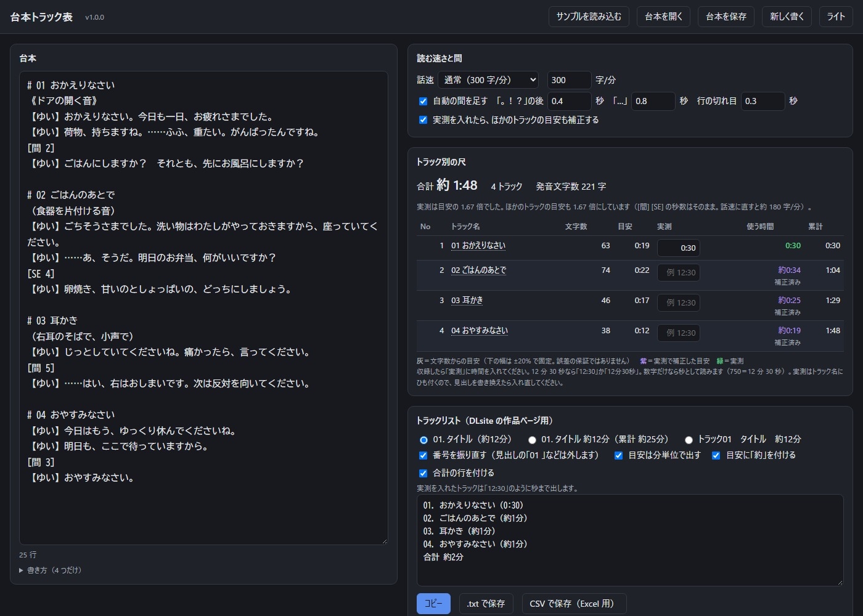The width and height of the screenshot is (863, 616).
Task: Click the 行の切れ目 seconds field
Action: point(763,101)
